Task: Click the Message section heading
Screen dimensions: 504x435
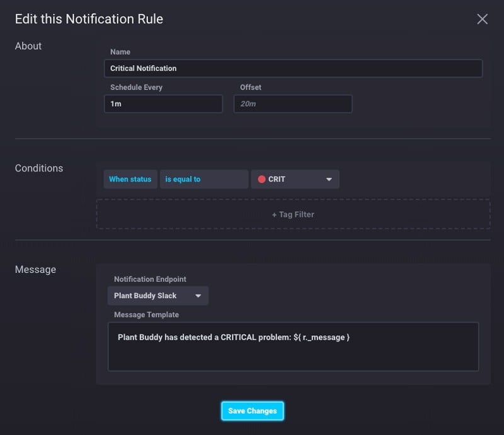Action: tap(35, 269)
